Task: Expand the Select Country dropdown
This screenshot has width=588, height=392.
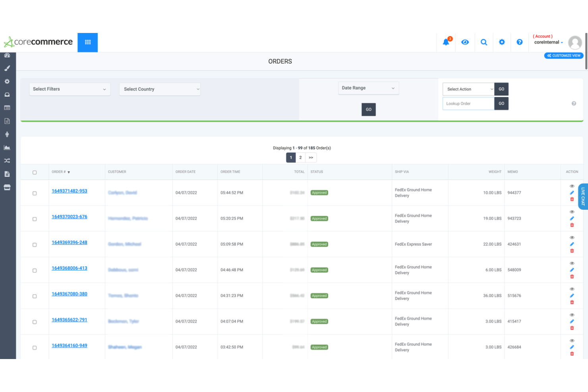Action: [160, 89]
